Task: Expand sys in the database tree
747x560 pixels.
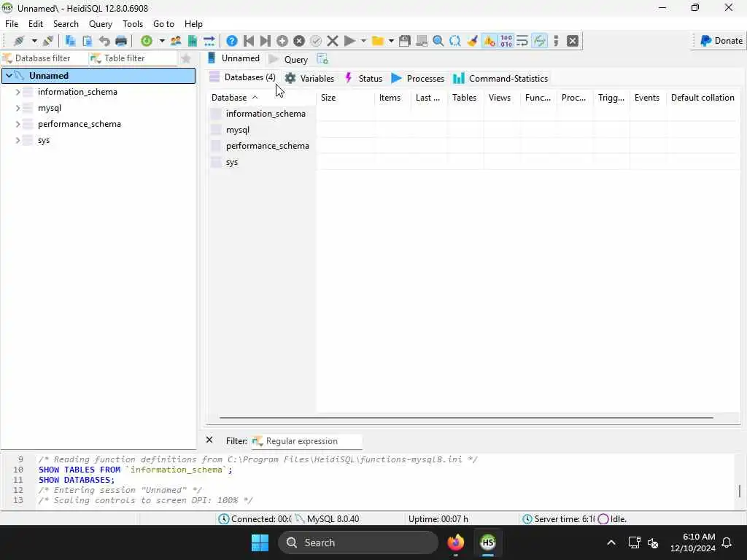Action: (18, 140)
